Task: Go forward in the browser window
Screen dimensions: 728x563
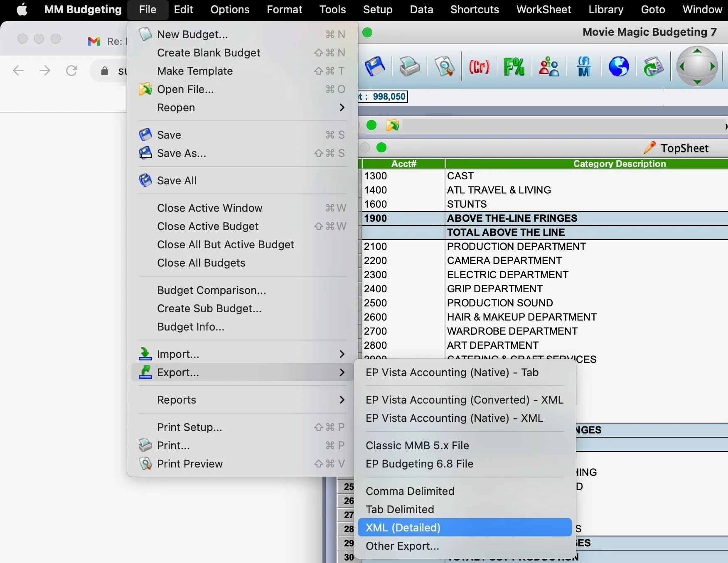Action: [45, 71]
